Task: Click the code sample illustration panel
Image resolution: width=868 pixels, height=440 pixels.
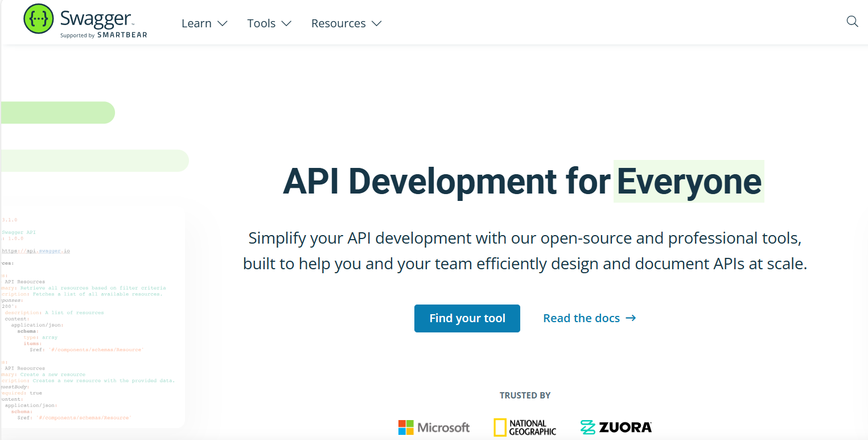Action: [93, 316]
